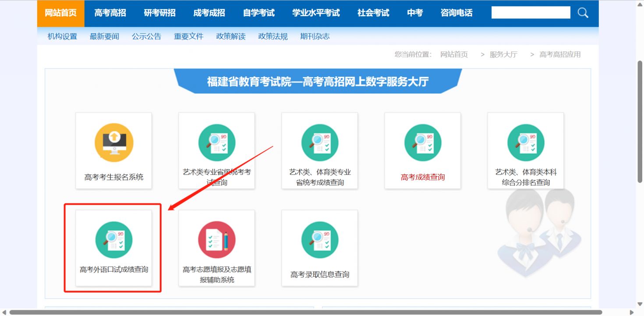Screen dimensions: 644x316
Task: Click 高考志愿填报及志愿填报辅助系统 text label
Action: [x=217, y=274]
